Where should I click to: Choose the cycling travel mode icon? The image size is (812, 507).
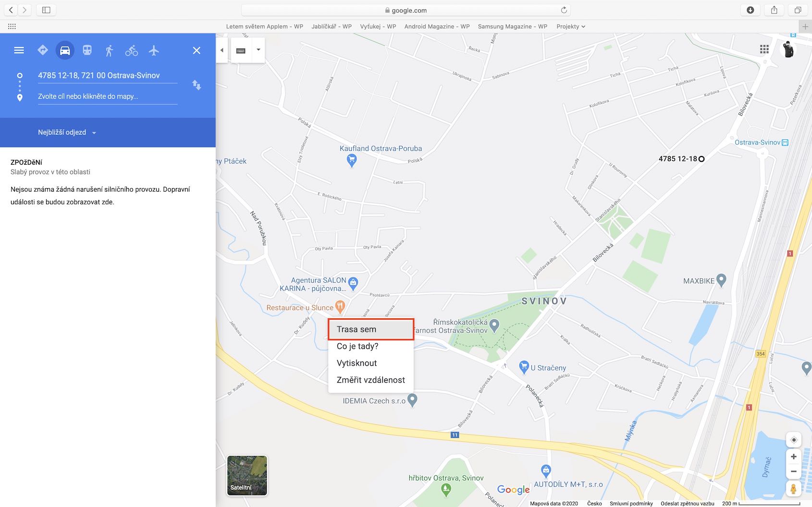point(132,50)
